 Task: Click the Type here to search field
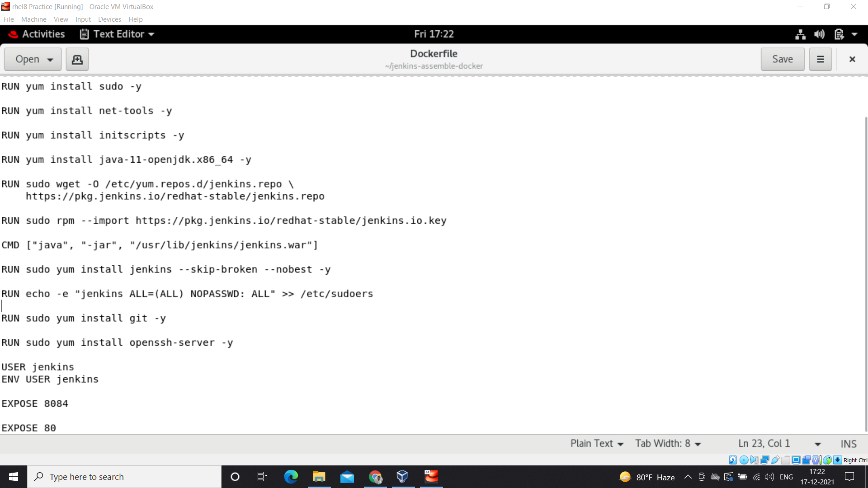[124, 477]
